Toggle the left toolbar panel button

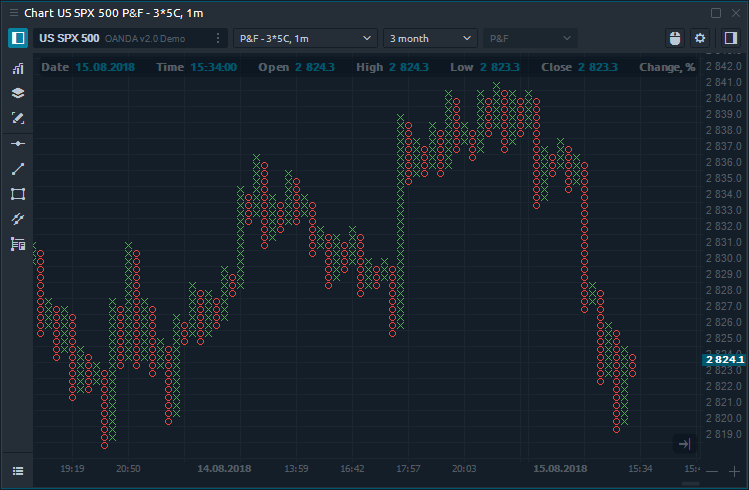18,38
